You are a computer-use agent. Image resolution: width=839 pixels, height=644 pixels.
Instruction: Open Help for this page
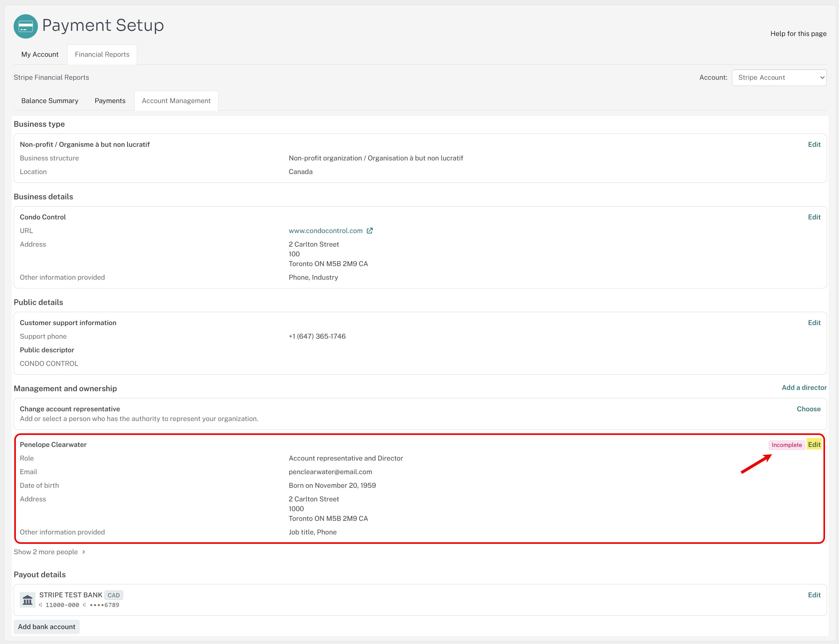point(798,34)
